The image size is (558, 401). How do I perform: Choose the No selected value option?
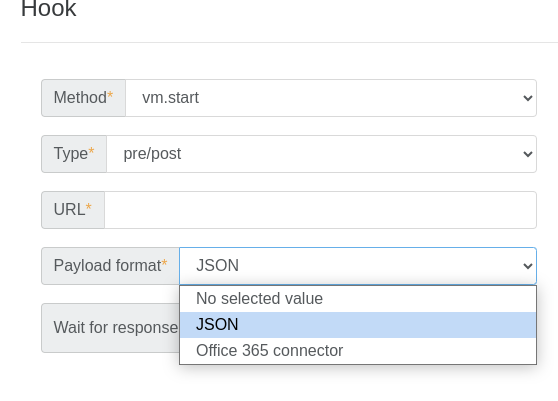(358, 299)
